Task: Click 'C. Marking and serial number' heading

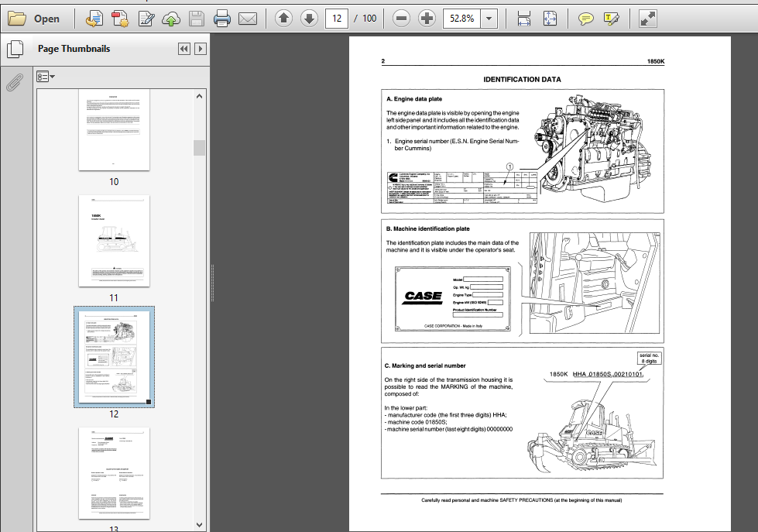Action: (x=425, y=366)
